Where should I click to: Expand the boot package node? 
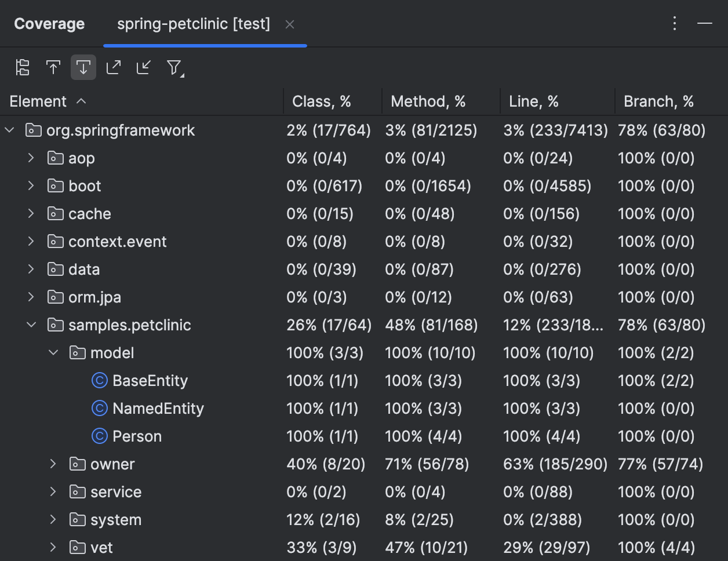(31, 186)
